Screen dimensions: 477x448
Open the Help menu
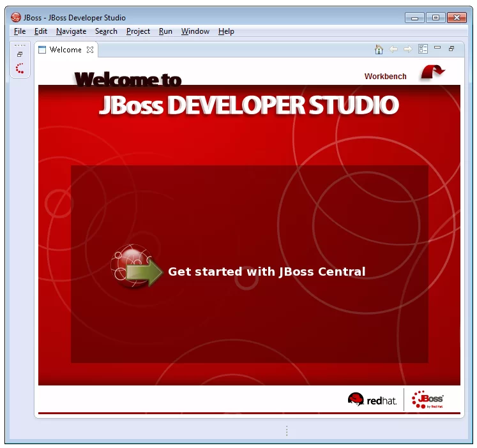click(x=226, y=31)
